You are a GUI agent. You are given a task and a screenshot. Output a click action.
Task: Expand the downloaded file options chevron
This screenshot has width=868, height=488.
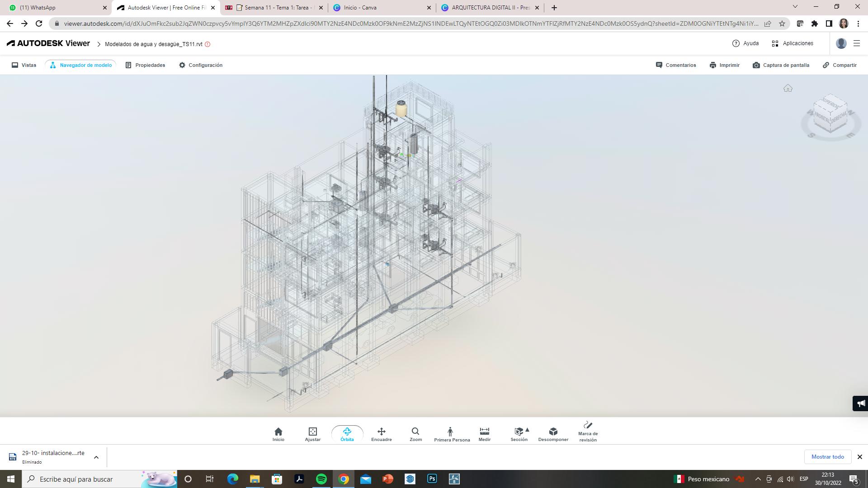pyautogui.click(x=96, y=457)
